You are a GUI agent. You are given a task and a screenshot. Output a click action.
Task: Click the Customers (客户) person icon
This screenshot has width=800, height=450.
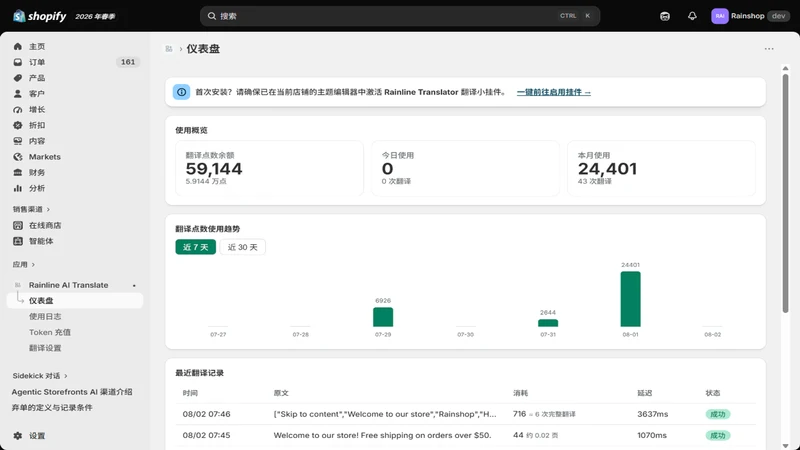pyautogui.click(x=18, y=94)
